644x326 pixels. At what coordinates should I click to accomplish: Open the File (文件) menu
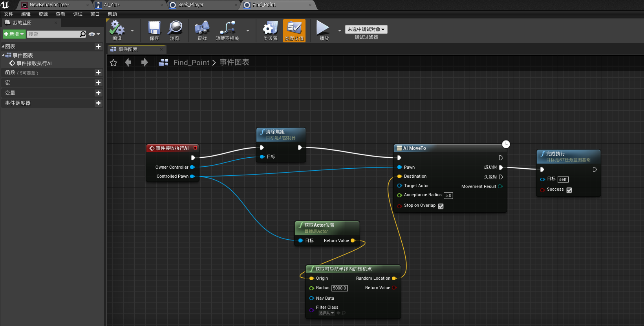pos(9,14)
